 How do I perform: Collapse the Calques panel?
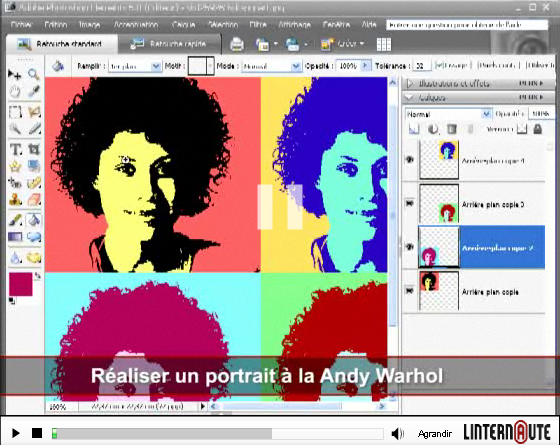click(410, 98)
